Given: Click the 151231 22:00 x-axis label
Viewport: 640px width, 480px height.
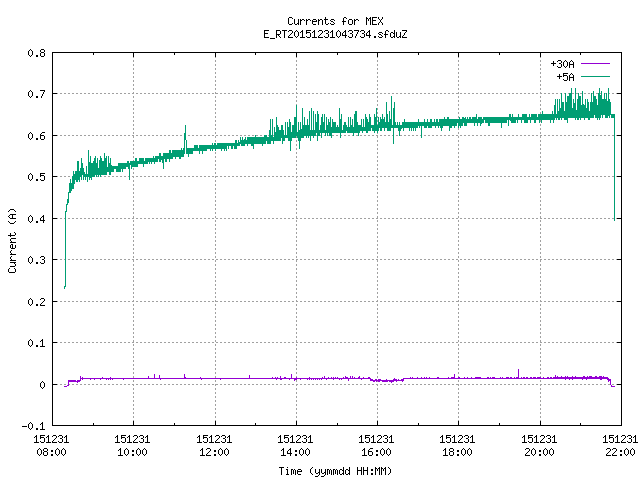Looking at the screenshot, I should [x=620, y=445].
